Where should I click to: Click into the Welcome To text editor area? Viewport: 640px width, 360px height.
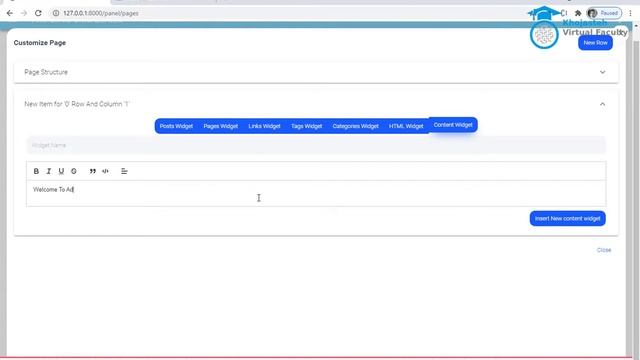click(316, 193)
